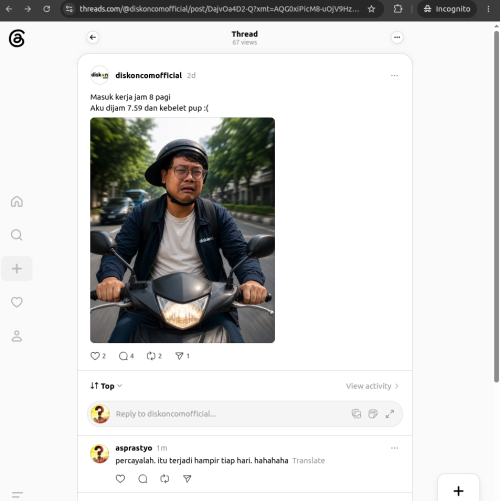Open more options for diskoncomofficial post
This screenshot has width=500, height=501.
pyautogui.click(x=394, y=76)
